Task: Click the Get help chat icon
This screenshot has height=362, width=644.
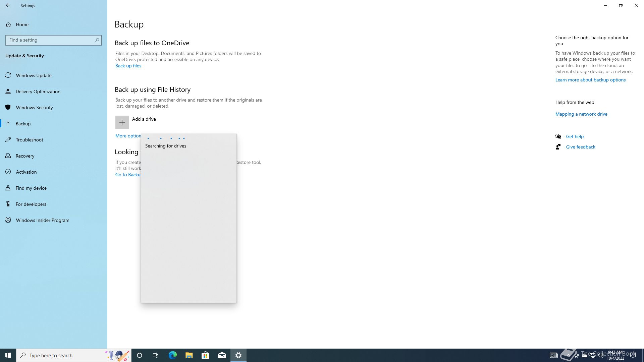Action: [x=558, y=136]
